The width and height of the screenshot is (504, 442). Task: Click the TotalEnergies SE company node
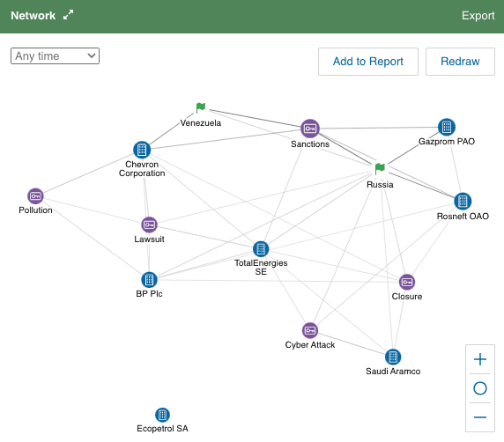pos(261,249)
